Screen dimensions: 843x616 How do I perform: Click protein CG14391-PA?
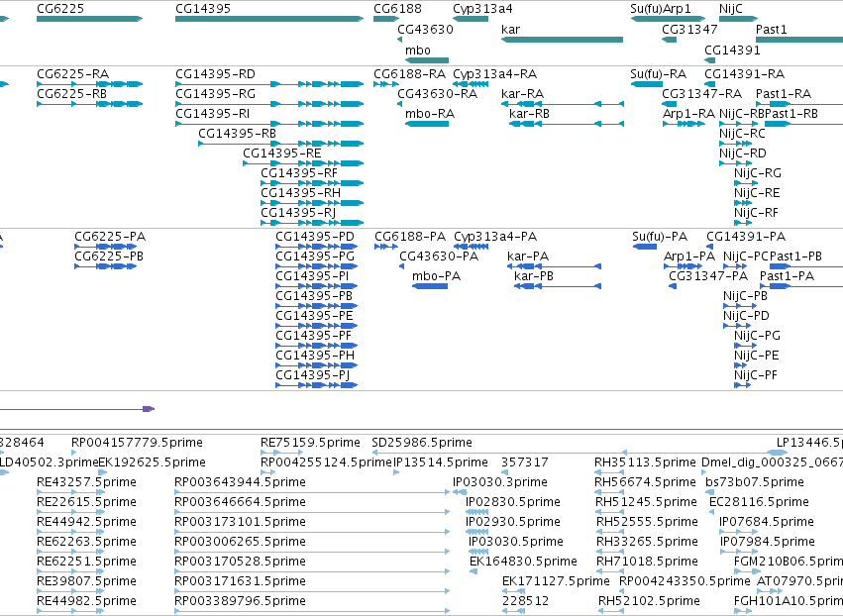pos(746,237)
